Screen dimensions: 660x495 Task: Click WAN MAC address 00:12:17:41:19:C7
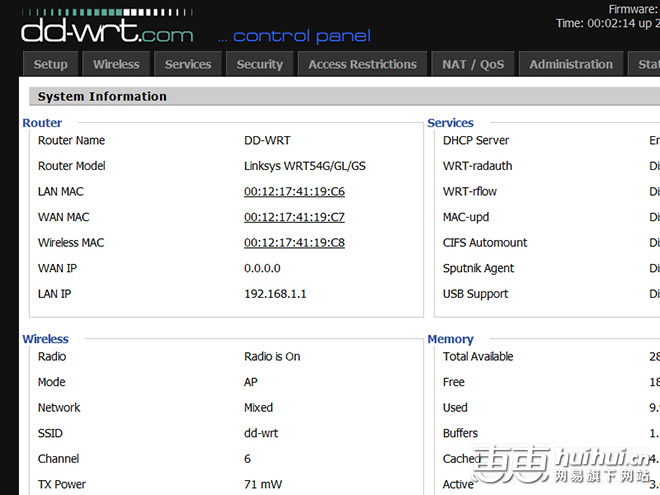[x=294, y=217]
